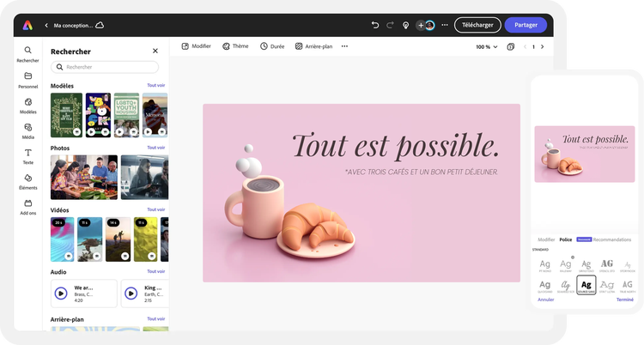Viewport: 644px width, 345px height.
Task: Open Add ons in the left sidebar
Action: click(x=28, y=207)
